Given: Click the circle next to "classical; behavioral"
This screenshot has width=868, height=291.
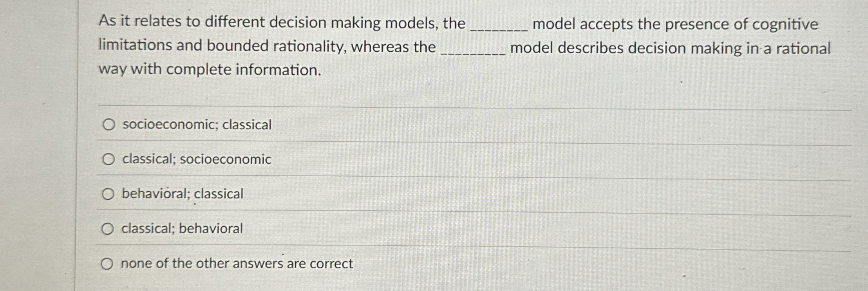Looking at the screenshot, I should (x=108, y=228).
